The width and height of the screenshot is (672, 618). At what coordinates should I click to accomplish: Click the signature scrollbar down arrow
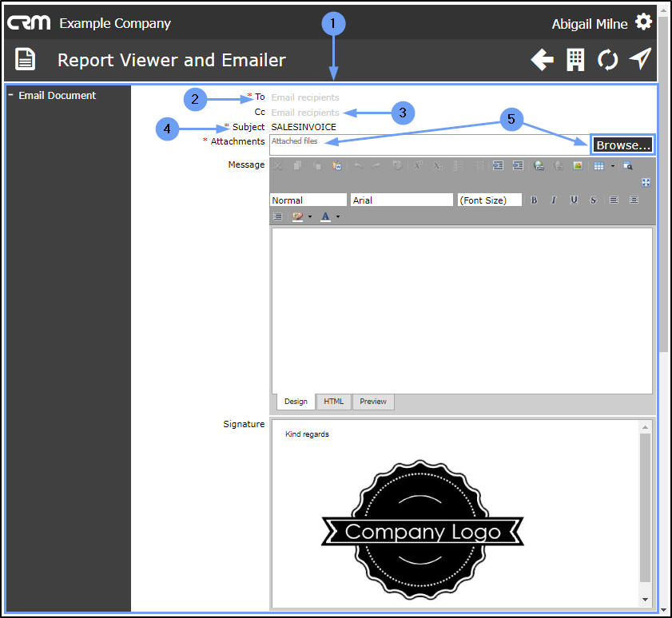click(645, 600)
